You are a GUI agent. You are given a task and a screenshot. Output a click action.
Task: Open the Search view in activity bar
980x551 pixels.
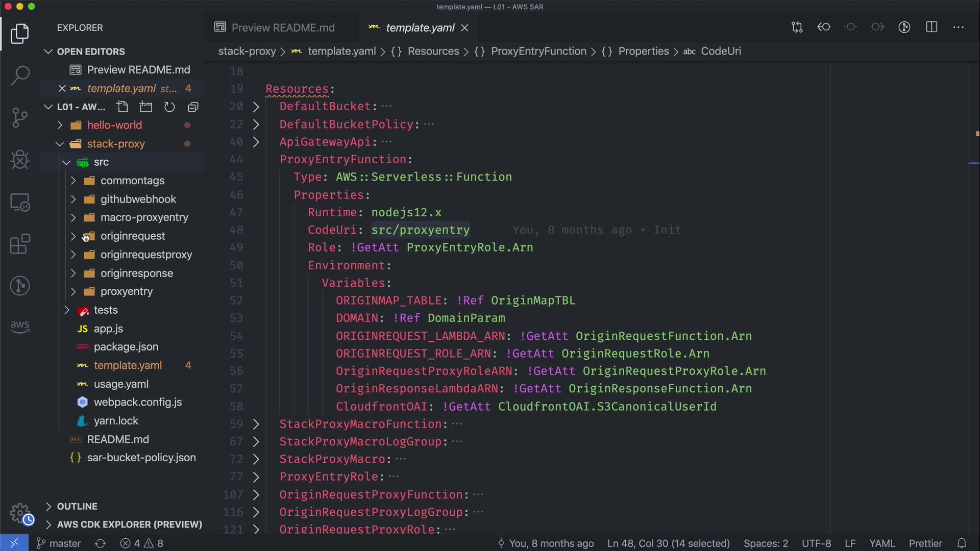tap(20, 76)
